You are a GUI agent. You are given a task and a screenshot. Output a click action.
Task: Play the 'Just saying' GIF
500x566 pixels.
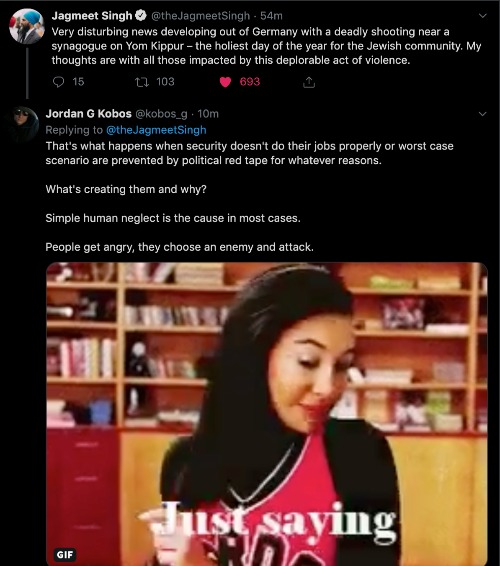[x=267, y=414]
